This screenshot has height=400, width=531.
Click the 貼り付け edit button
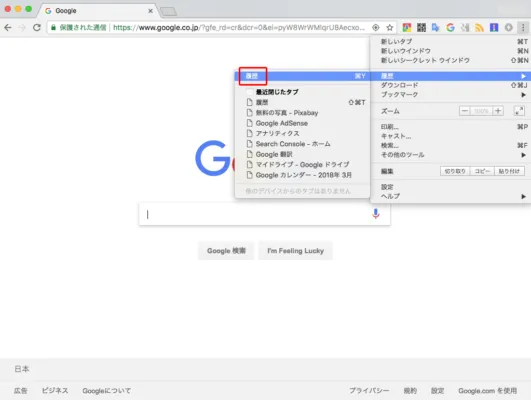[509, 171]
